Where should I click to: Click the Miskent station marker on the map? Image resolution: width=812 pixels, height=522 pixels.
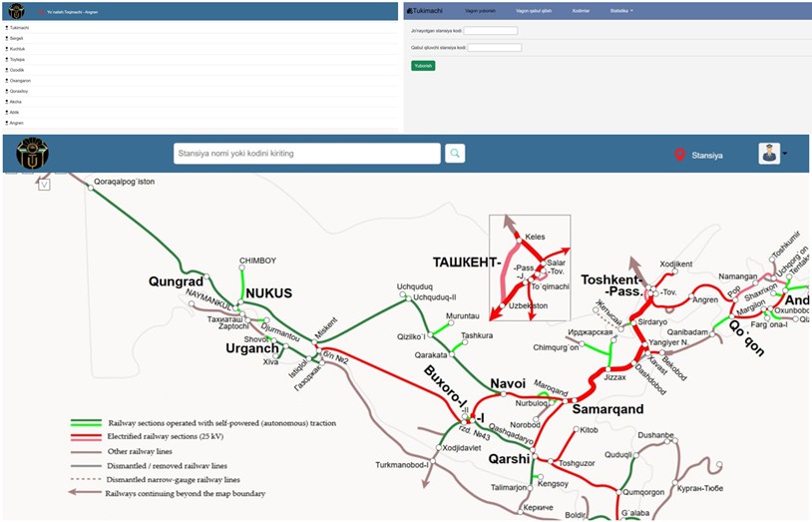click(x=314, y=342)
